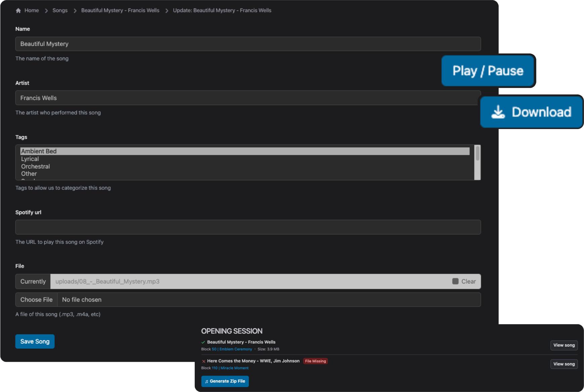
Task: Click the breadcrumb chevron after Songs
Action: [x=75, y=11]
